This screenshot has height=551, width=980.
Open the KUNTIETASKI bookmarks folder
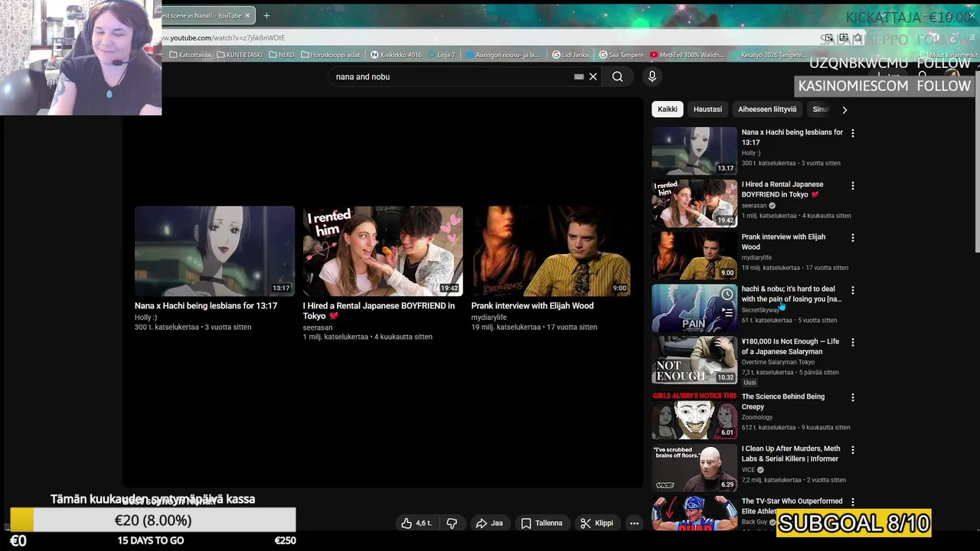click(x=240, y=55)
